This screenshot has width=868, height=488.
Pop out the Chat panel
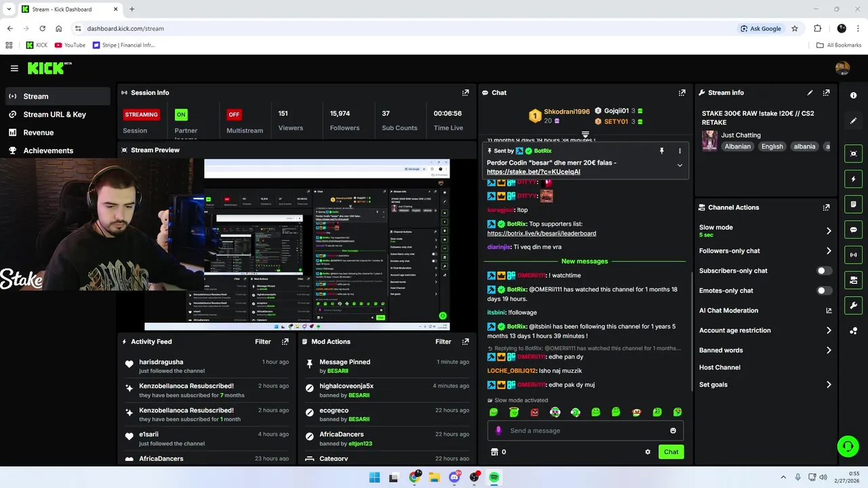[682, 93]
